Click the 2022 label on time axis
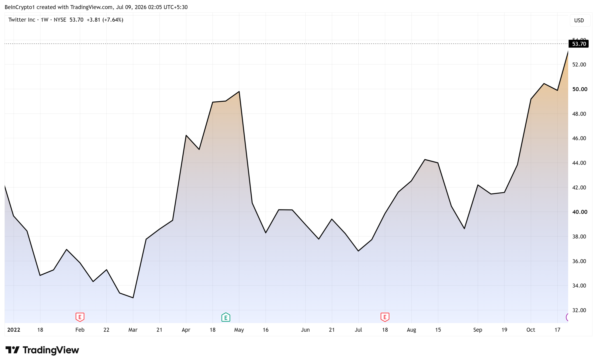Screen dimensions: 597x364 14,330
